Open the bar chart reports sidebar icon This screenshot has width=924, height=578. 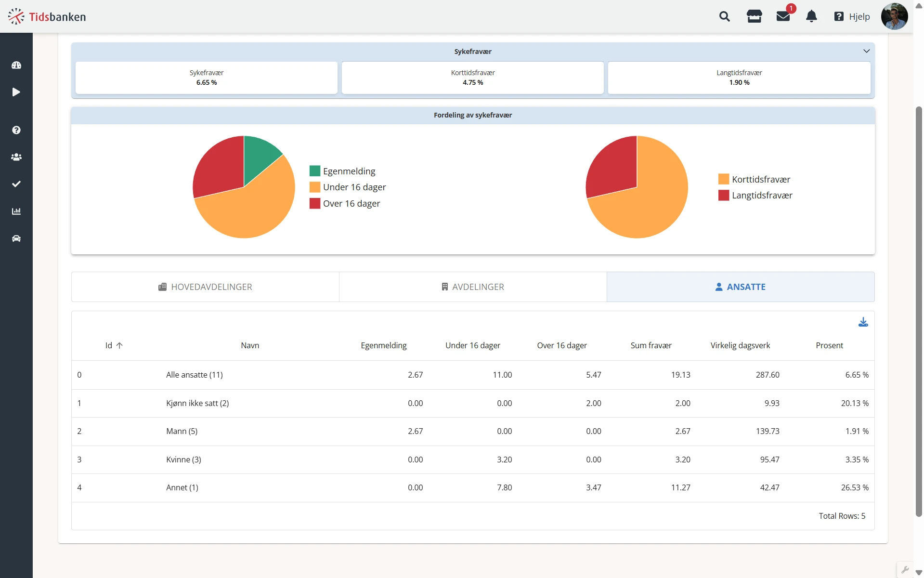(16, 211)
